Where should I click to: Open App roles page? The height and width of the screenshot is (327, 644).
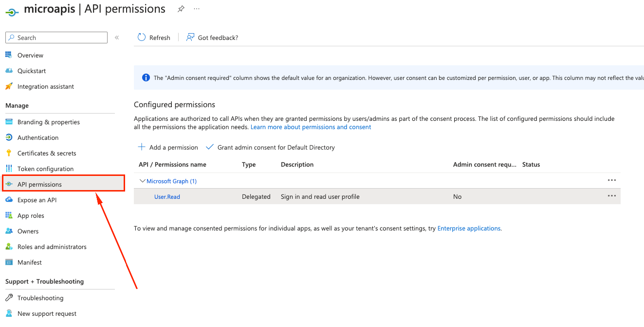tap(31, 215)
